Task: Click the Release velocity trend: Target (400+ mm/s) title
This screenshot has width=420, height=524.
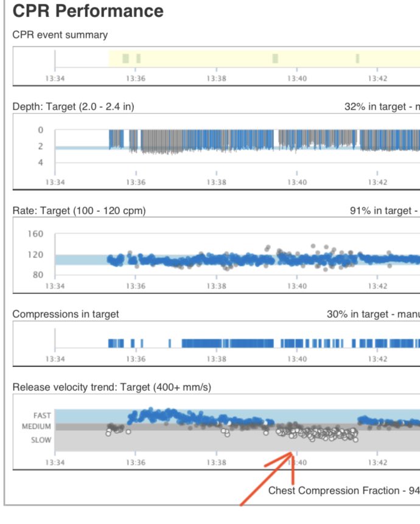Action: [x=111, y=387]
